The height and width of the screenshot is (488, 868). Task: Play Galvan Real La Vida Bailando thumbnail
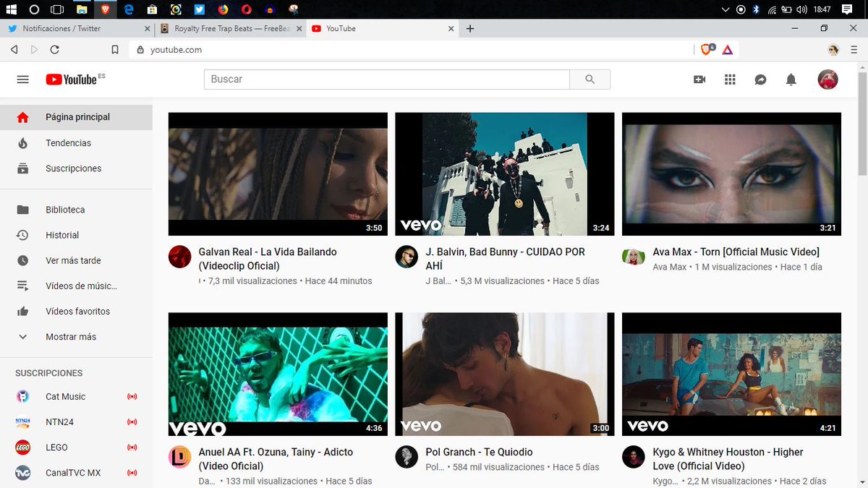[278, 174]
